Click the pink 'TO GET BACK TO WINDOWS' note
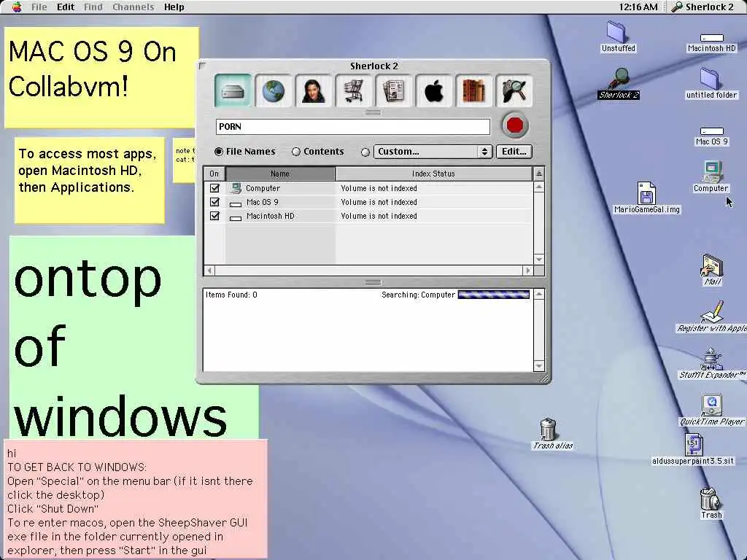The image size is (747, 560). click(x=136, y=499)
